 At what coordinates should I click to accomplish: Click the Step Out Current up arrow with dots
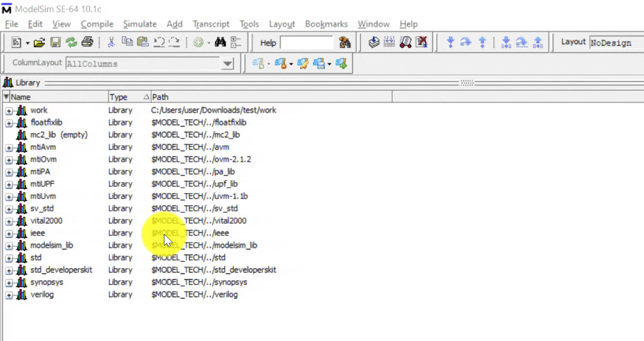(x=538, y=42)
